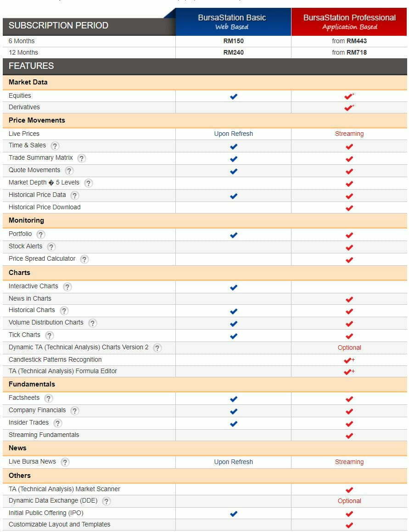Click the RM240 price for 12 Months
The height and width of the screenshot is (532, 409).
233,52
